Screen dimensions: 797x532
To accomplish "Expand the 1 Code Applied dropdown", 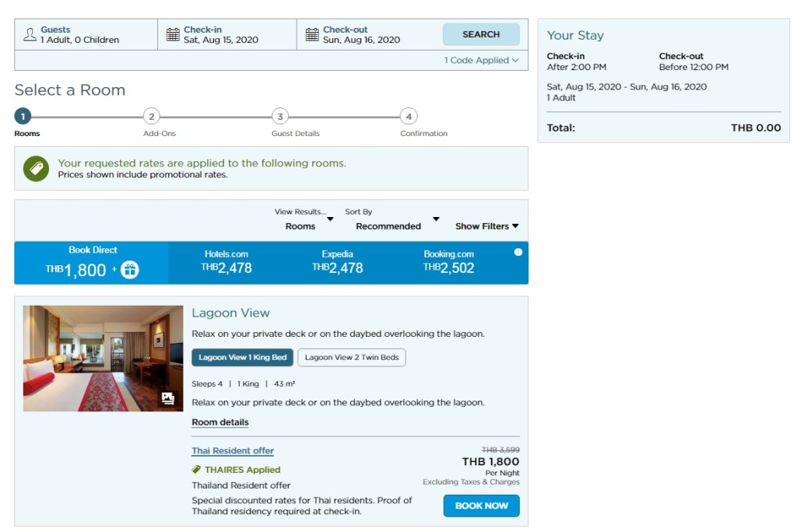I will (x=481, y=61).
